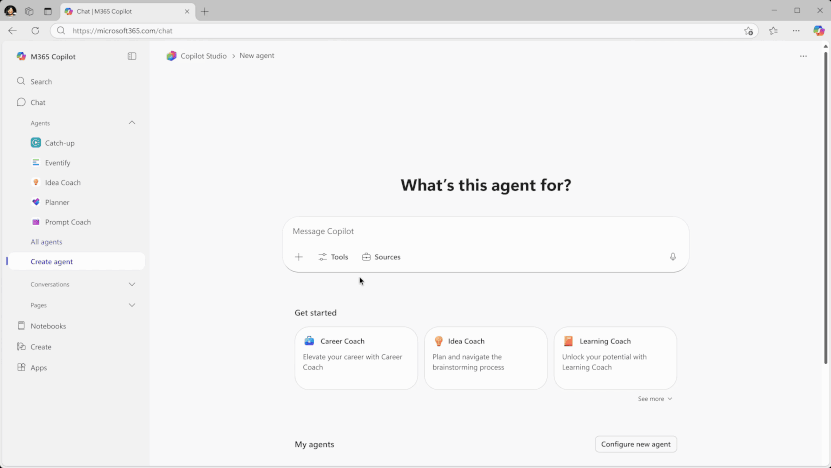Click the search icon in the address bar
Viewport: 831px width, 468px height.
click(61, 31)
